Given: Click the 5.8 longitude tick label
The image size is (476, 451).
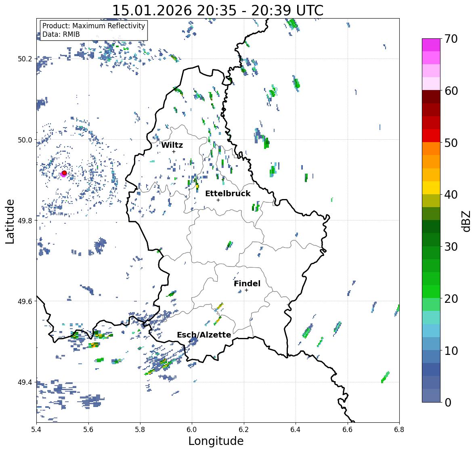Looking at the screenshot, I should pyautogui.click(x=140, y=430).
